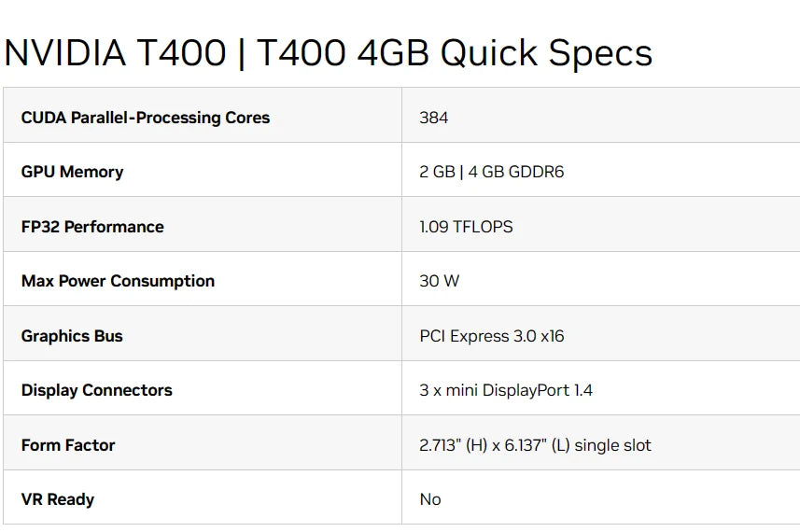Select the GPU Memory row label

coord(73,172)
